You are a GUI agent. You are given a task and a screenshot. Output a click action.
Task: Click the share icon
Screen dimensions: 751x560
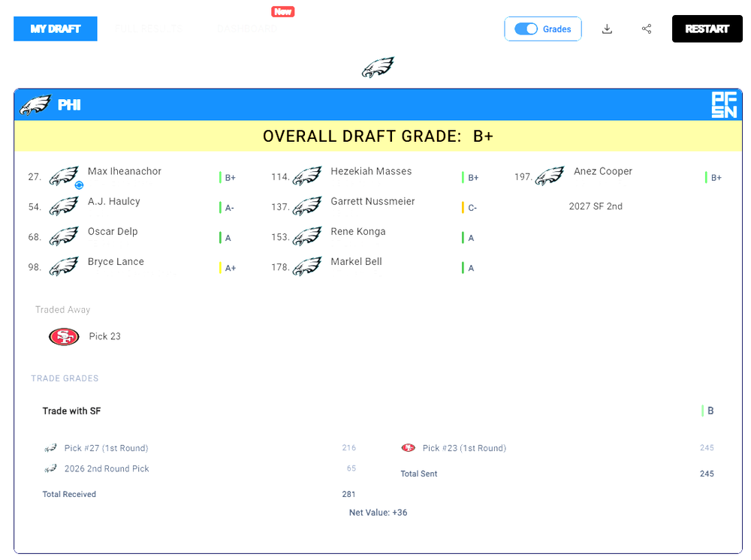click(x=647, y=29)
